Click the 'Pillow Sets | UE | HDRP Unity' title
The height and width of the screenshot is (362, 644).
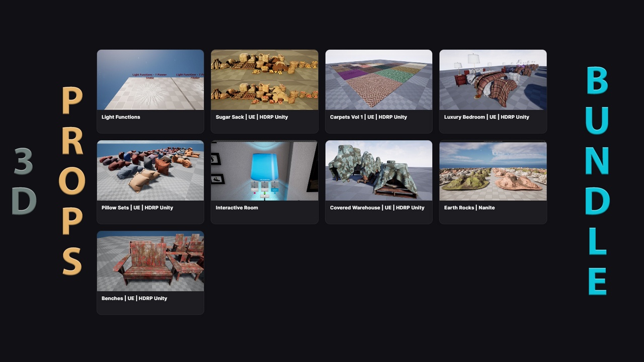point(137,208)
